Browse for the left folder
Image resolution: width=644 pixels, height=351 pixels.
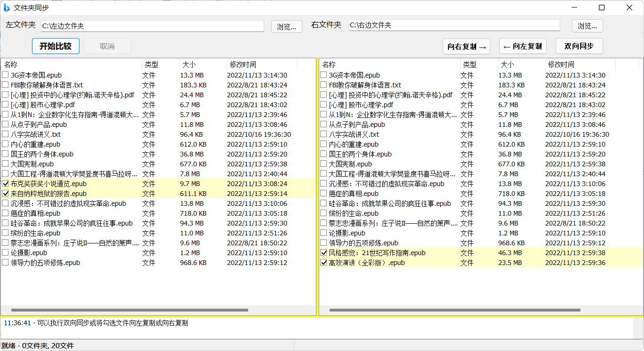pos(287,26)
